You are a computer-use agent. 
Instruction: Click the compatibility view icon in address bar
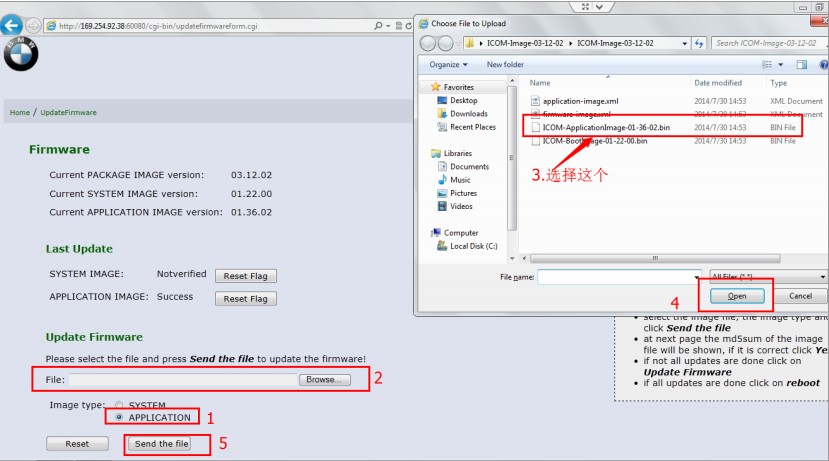399,25
